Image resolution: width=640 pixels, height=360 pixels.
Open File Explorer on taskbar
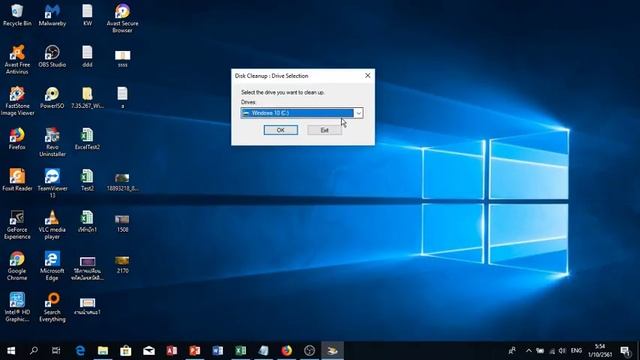pos(103,351)
